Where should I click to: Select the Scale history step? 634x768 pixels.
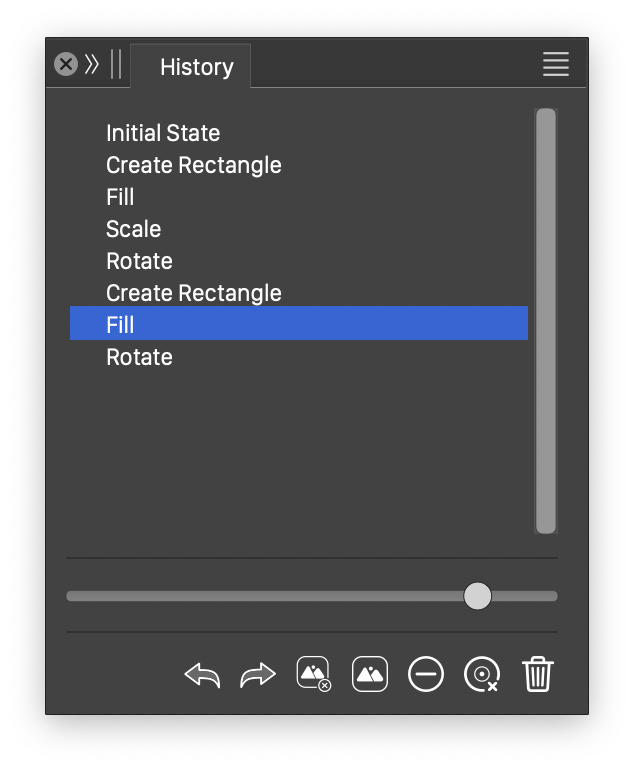click(133, 229)
